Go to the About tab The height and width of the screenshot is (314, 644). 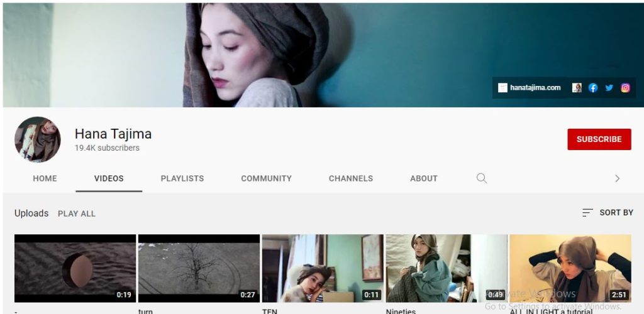click(424, 178)
